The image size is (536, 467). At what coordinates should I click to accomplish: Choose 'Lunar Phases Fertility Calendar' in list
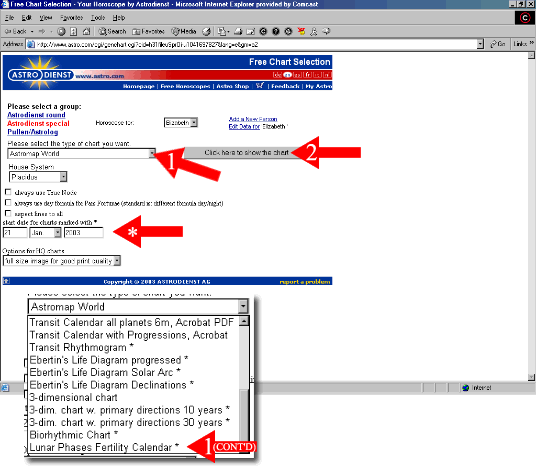point(104,447)
